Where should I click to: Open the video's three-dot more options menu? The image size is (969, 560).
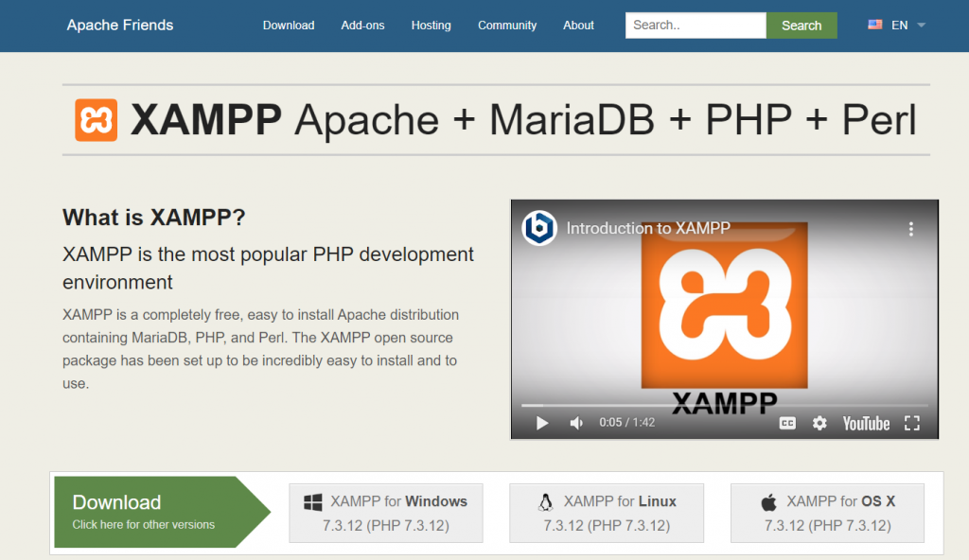[911, 229]
